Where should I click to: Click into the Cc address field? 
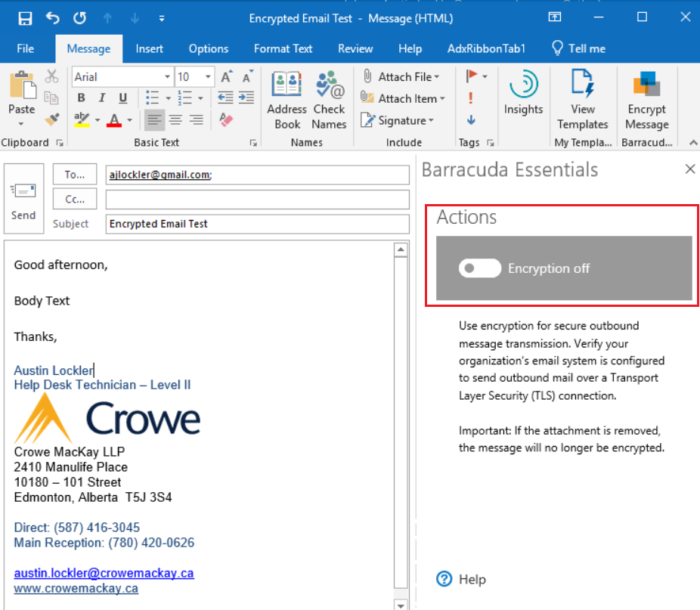tap(257, 200)
